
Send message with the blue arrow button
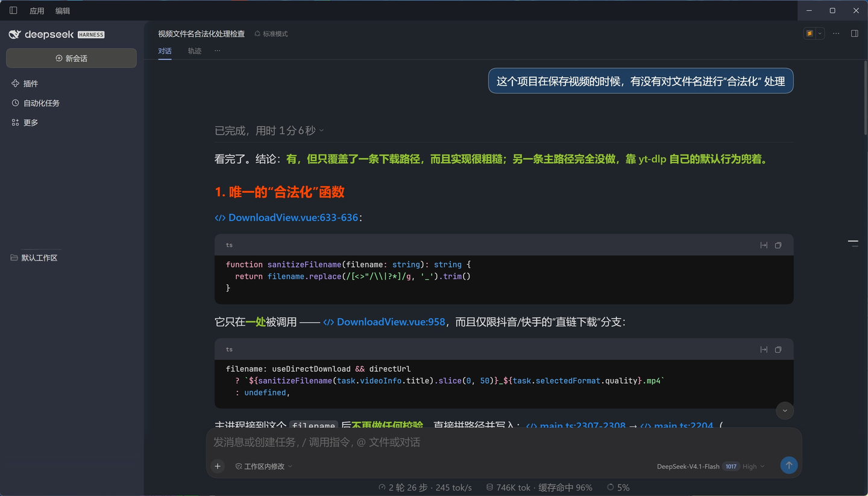788,465
